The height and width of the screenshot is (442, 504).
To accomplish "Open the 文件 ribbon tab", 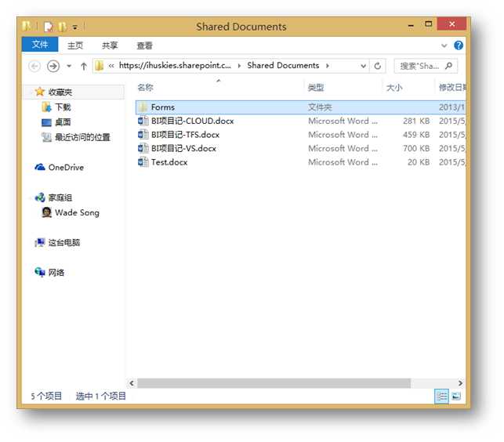I will (x=40, y=45).
